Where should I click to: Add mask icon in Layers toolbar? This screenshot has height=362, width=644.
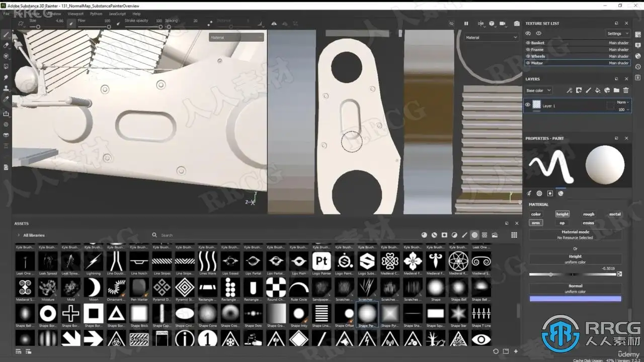(x=579, y=90)
